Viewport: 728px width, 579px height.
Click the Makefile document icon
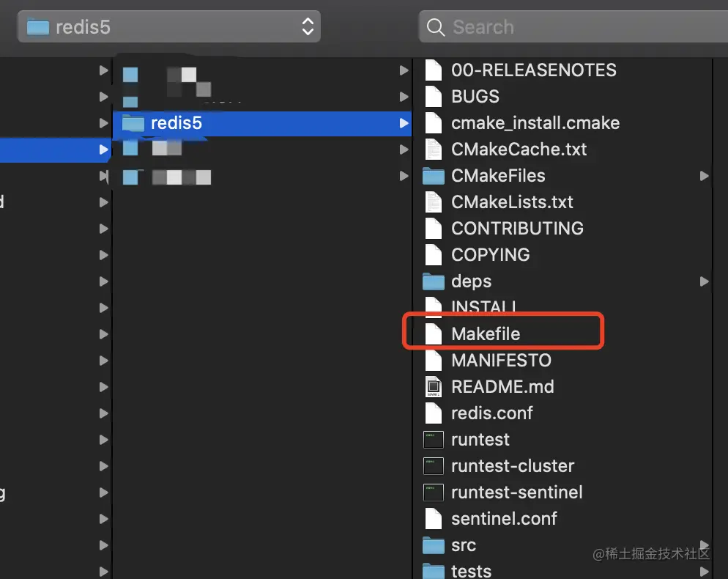coord(434,334)
